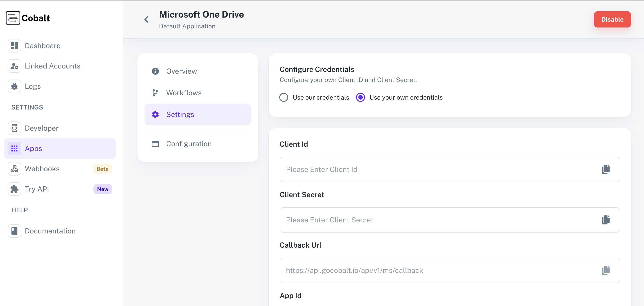This screenshot has height=306, width=644.
Task: Select the Use our credentials radio button
Action: pyautogui.click(x=284, y=97)
